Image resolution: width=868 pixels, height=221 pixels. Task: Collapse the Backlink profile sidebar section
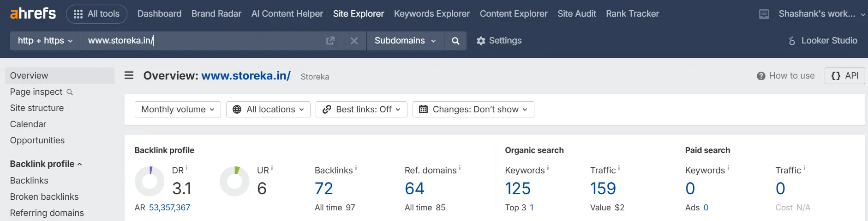click(46, 164)
